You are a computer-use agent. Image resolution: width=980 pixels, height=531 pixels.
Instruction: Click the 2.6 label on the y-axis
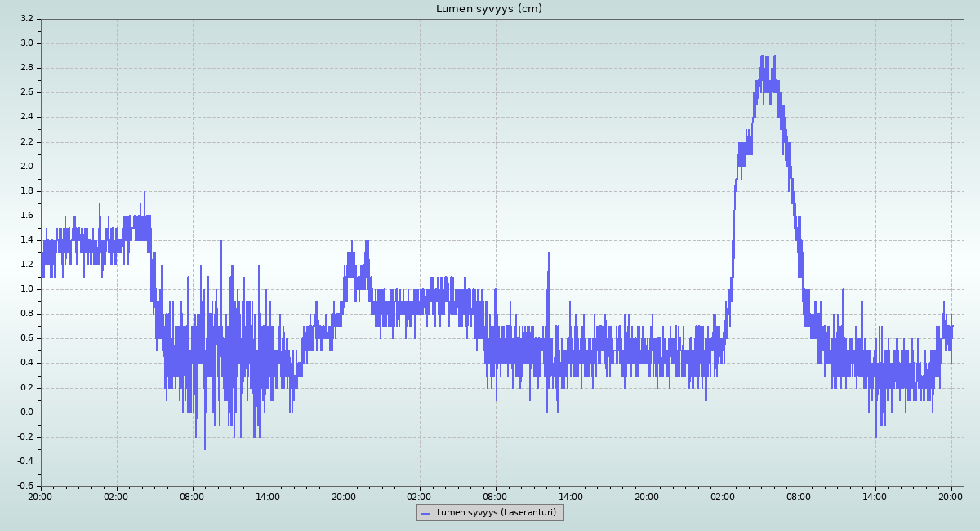pyautogui.click(x=26, y=92)
